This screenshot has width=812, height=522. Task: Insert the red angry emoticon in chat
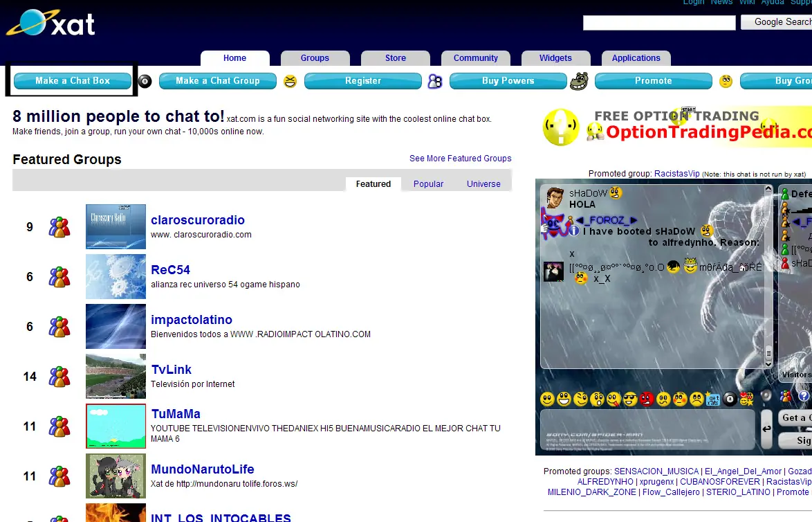[647, 399]
